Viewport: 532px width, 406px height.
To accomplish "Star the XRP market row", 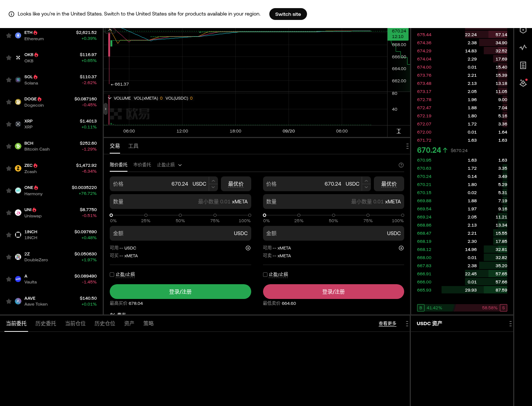I will tap(9, 124).
